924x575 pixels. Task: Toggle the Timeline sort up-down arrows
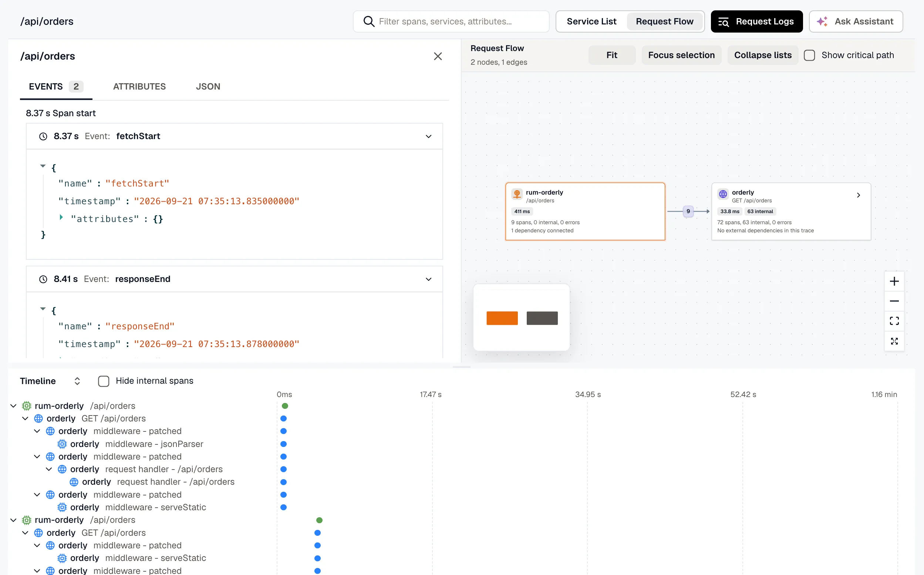pyautogui.click(x=77, y=381)
